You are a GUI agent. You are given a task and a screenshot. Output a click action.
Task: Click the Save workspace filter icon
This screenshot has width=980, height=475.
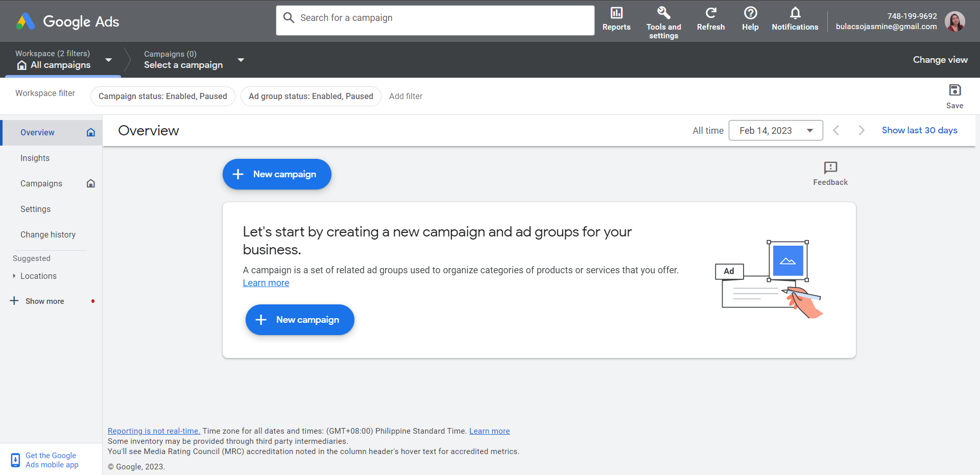pyautogui.click(x=955, y=90)
